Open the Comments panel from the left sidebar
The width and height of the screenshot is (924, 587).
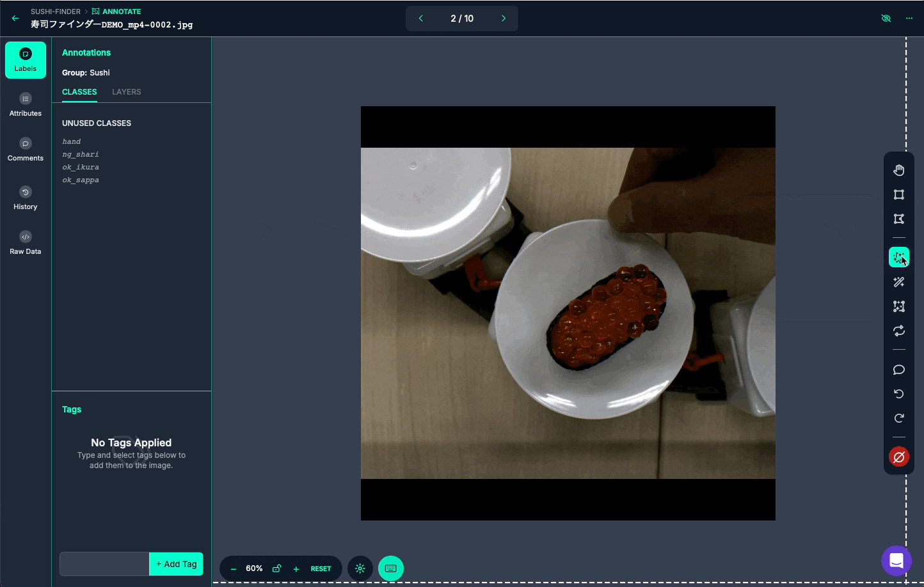click(x=25, y=149)
